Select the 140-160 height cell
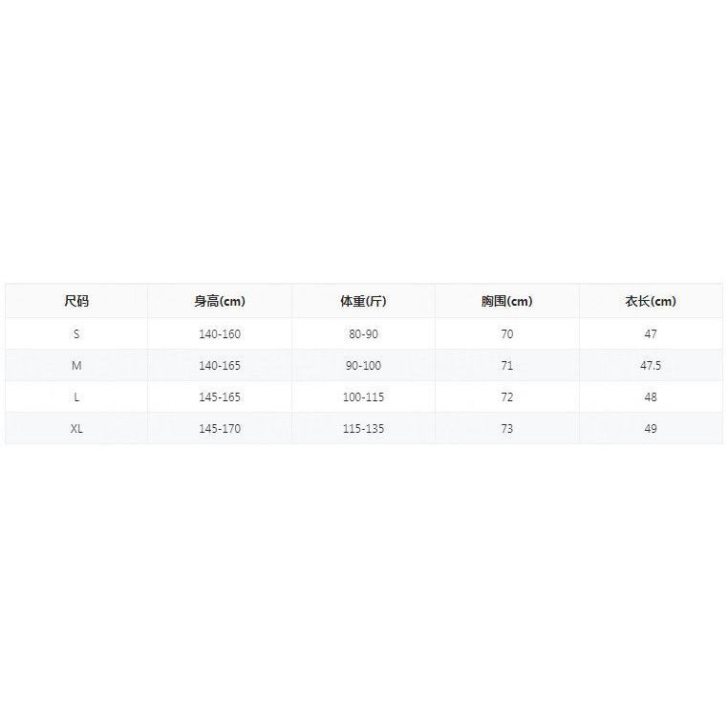The width and height of the screenshot is (728, 728). point(220,333)
